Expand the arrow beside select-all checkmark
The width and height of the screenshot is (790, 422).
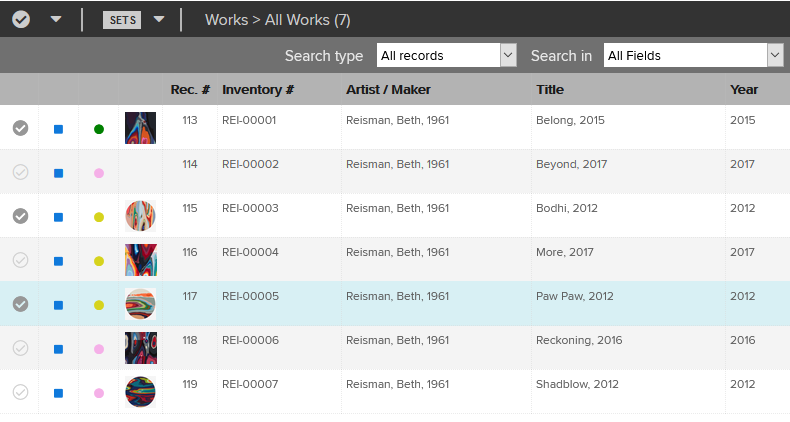coord(56,20)
